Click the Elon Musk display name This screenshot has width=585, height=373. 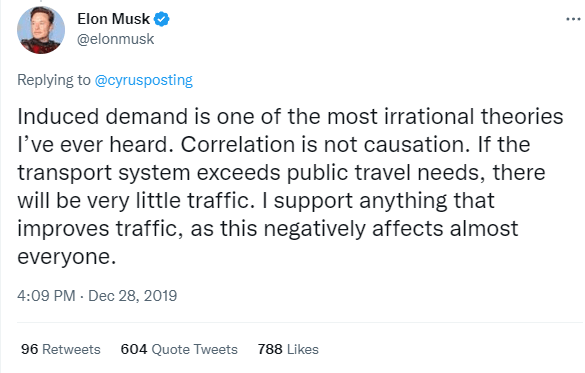pyautogui.click(x=113, y=19)
